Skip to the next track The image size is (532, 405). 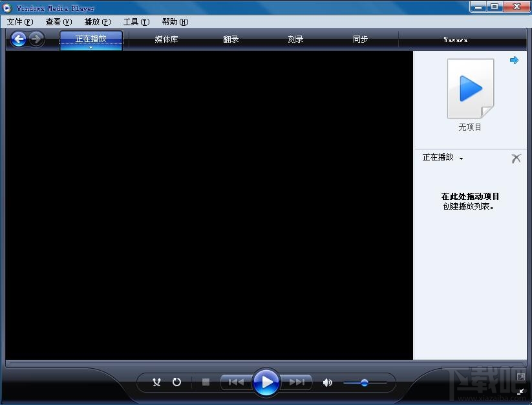tap(297, 382)
